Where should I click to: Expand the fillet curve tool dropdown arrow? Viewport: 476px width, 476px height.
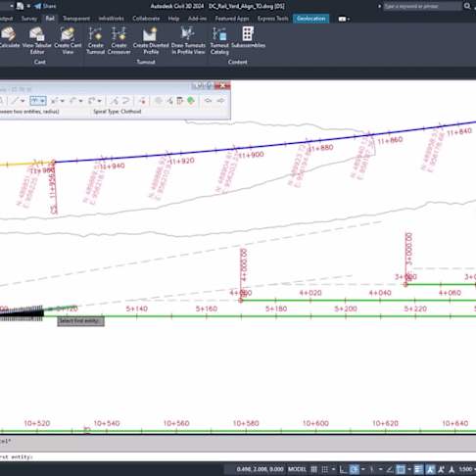point(42,101)
